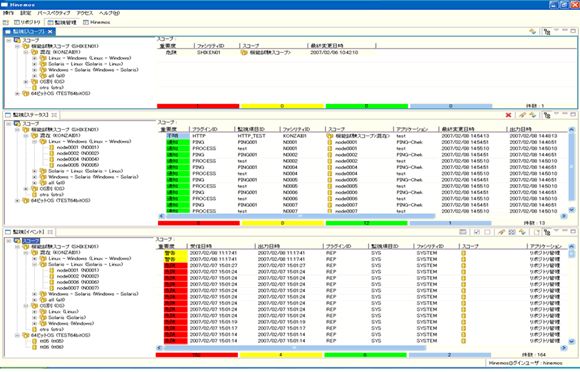This screenshot has width=580, height=372.
Task: Open the filter pencil icon in 監視[イベント] toolbar
Action: 502,232
